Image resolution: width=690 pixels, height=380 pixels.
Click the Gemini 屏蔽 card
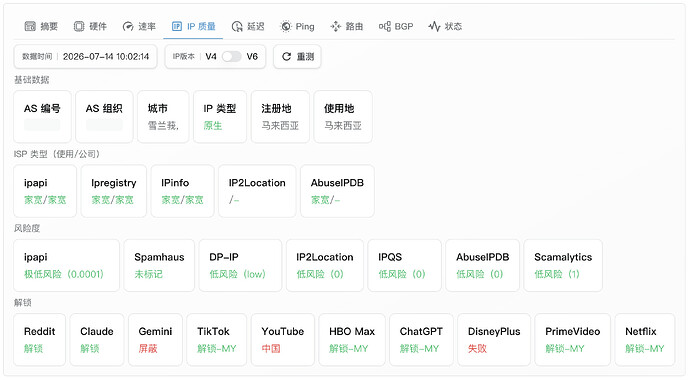155,340
